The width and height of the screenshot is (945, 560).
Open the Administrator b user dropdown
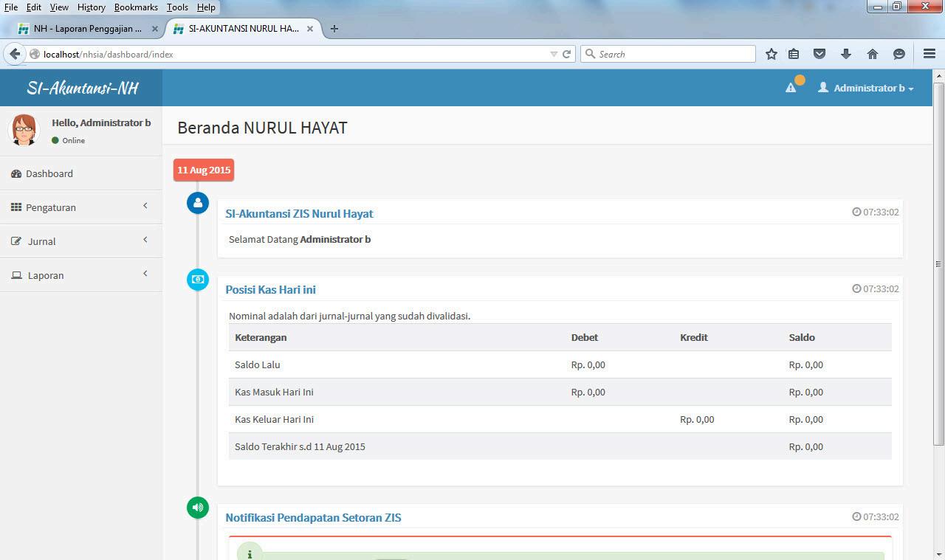865,88
